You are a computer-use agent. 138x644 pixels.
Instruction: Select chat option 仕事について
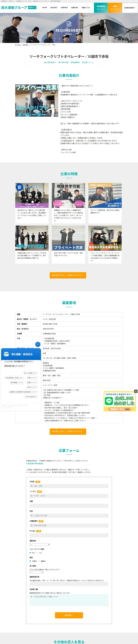(32, 378)
